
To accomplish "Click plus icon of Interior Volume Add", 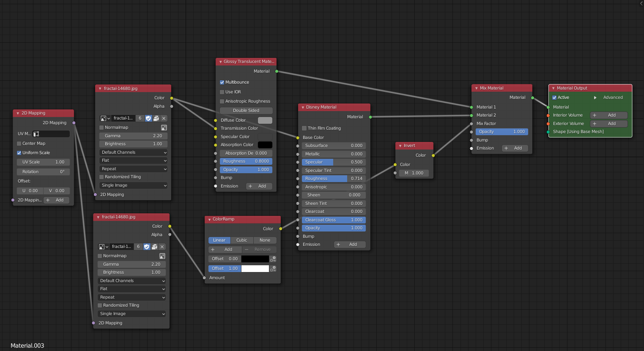I will coord(595,115).
